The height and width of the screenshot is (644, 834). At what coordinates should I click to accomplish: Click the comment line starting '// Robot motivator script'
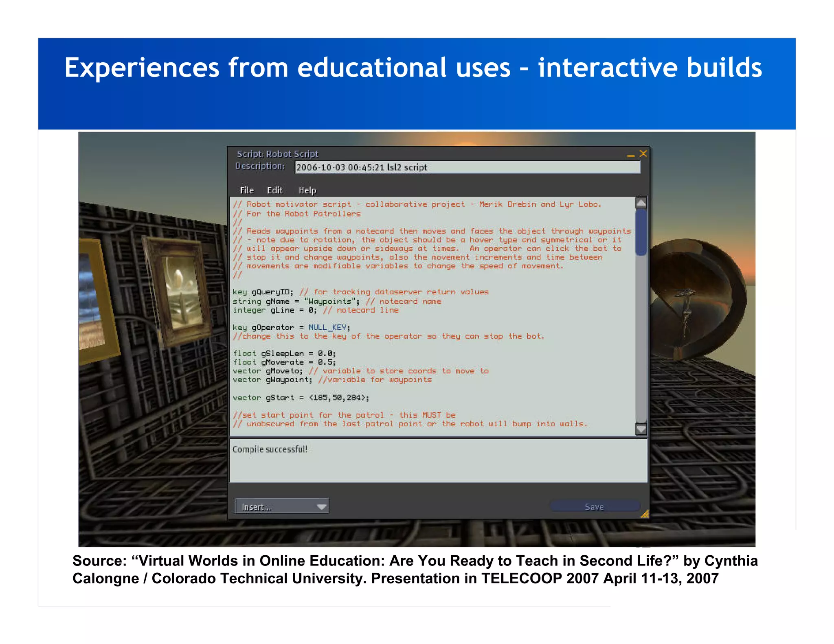[417, 204]
